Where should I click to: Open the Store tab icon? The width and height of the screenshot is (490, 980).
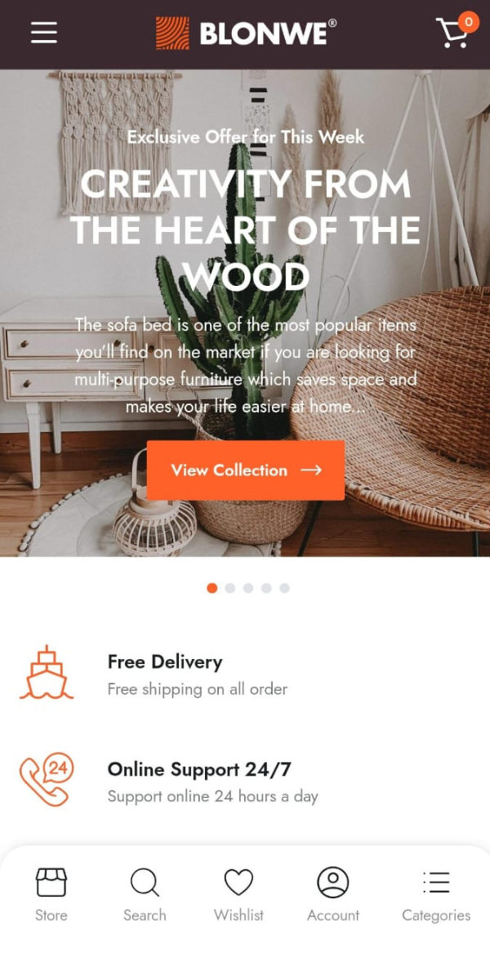click(x=51, y=883)
